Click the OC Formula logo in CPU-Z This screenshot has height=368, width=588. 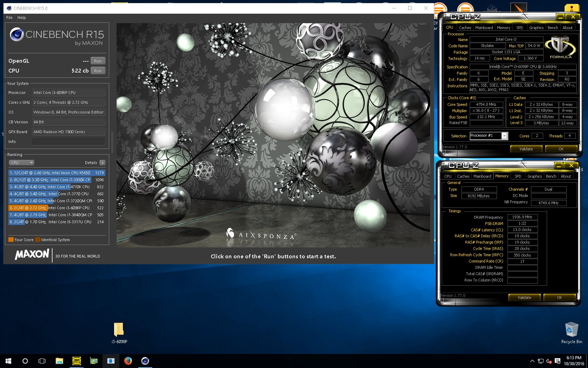click(560, 48)
